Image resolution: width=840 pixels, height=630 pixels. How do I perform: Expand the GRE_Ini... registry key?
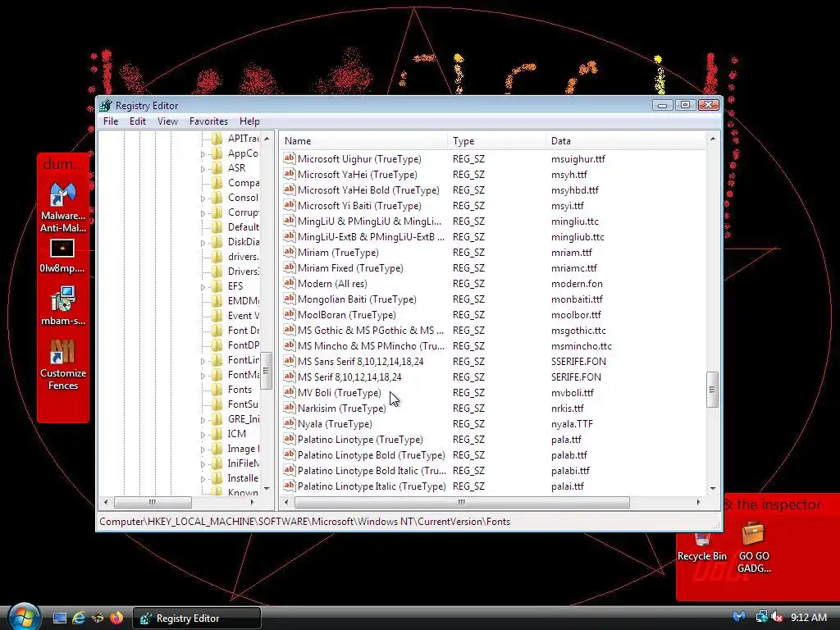pos(203,420)
